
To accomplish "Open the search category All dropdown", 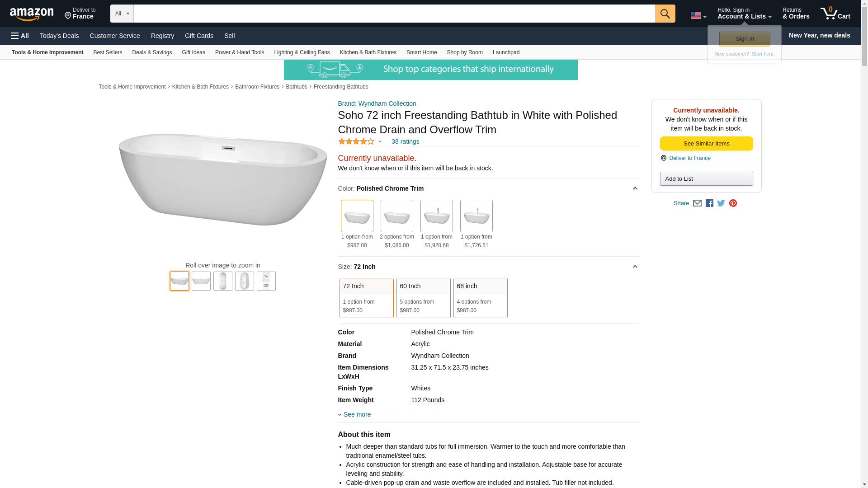I will tap(122, 14).
